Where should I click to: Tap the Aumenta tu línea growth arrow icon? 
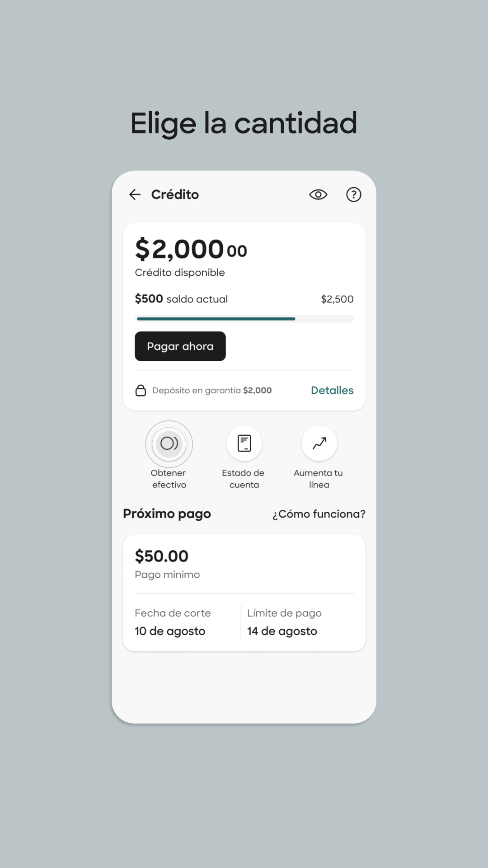pos(318,444)
